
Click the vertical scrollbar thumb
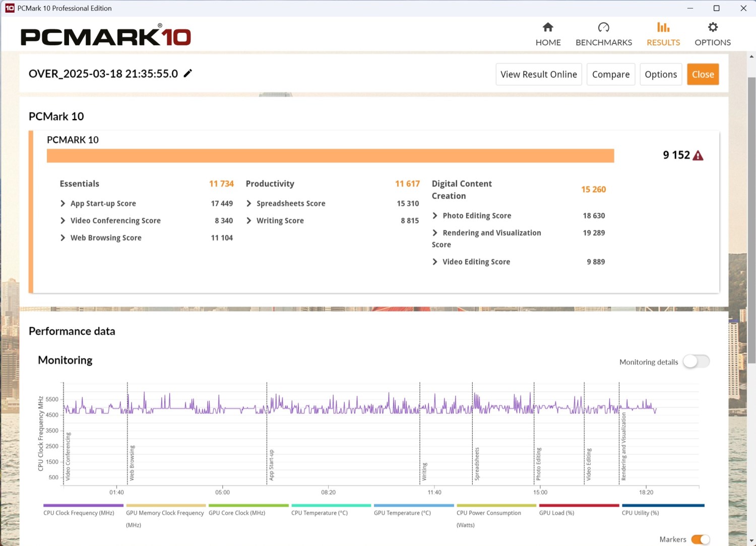pos(751,219)
